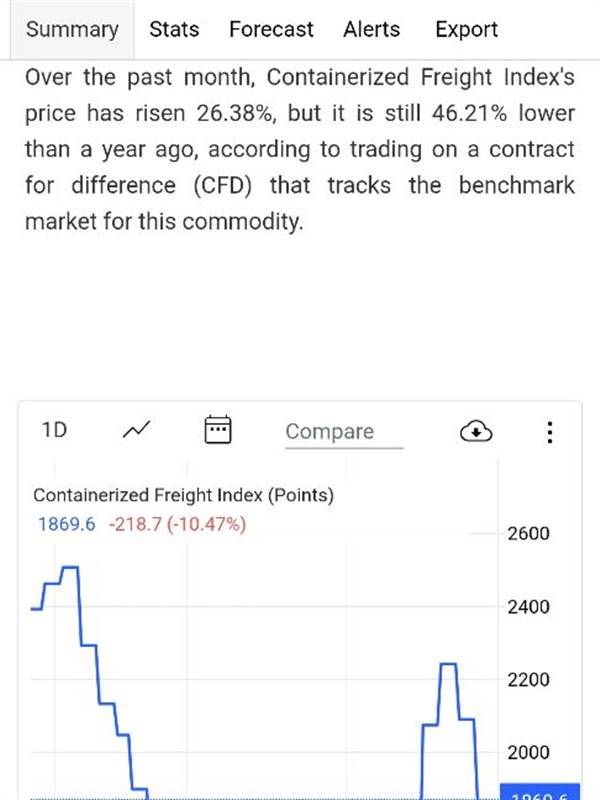The image size is (600, 800).
Task: Click the line chart type icon
Action: [x=136, y=430]
